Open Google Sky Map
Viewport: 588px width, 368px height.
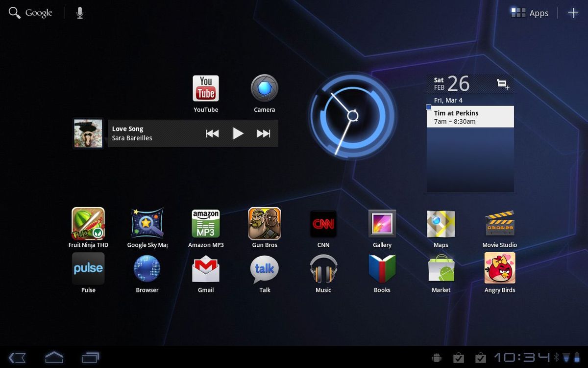tap(147, 223)
